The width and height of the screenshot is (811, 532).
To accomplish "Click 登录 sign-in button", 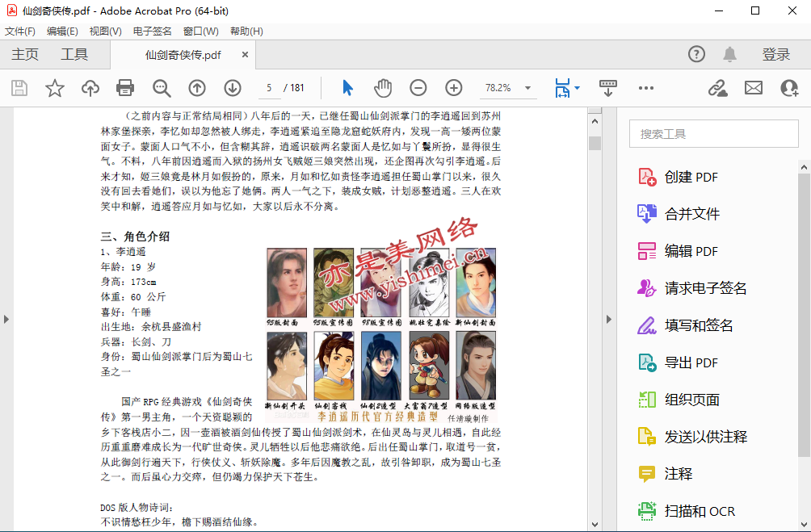I will (775, 54).
